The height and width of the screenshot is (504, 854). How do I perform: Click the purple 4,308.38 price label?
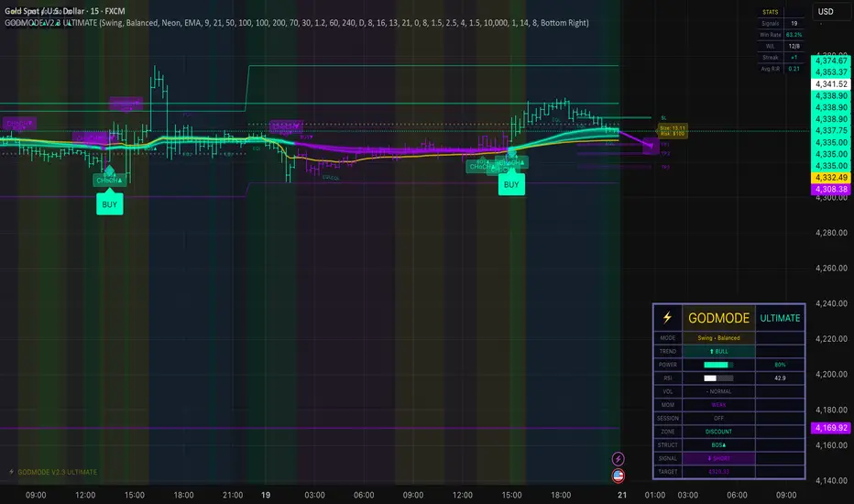pyautogui.click(x=830, y=189)
